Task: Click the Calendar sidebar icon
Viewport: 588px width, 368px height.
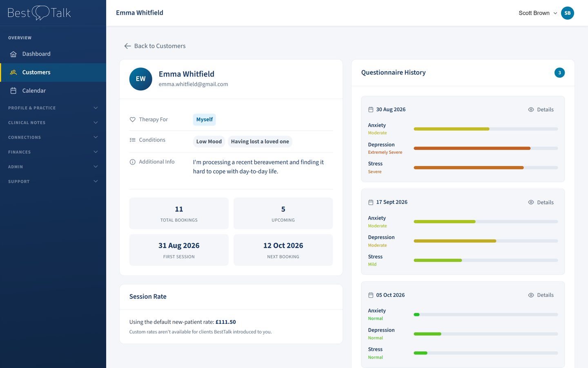Action: coord(13,91)
